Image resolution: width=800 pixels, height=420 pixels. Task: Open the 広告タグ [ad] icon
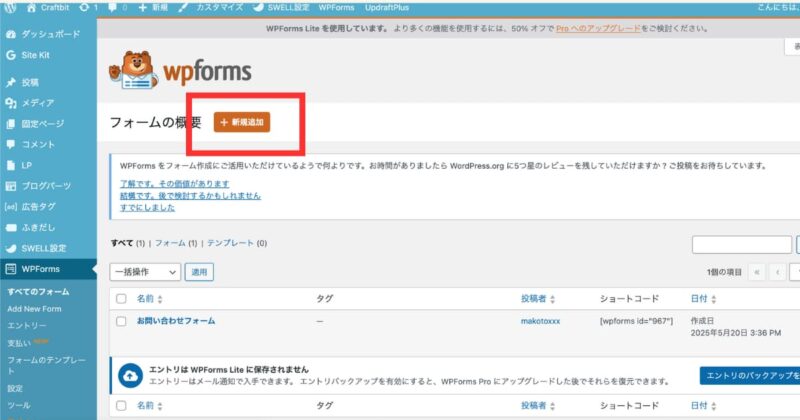(11, 207)
